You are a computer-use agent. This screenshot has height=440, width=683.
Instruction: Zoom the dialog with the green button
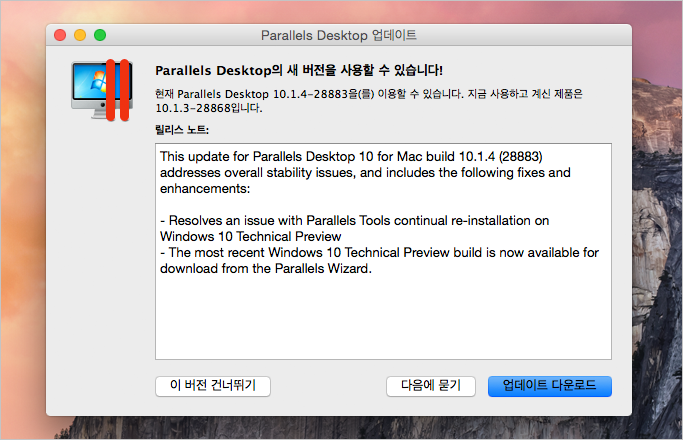coord(100,35)
